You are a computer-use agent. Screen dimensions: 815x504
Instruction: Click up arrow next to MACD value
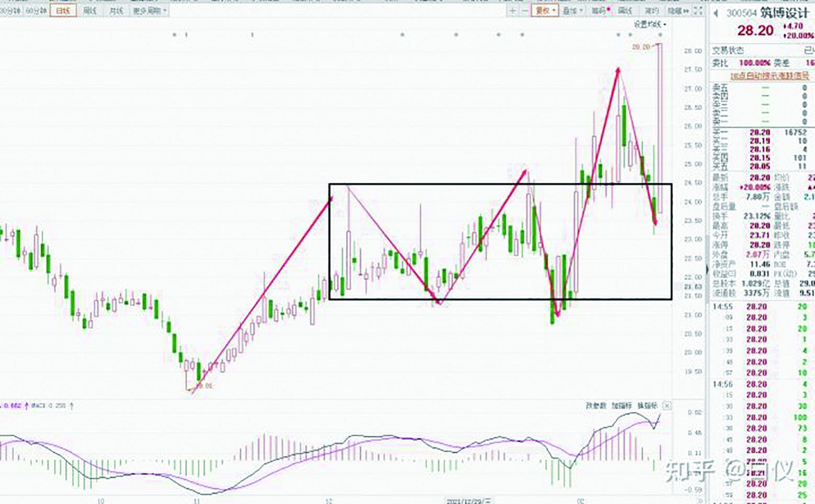point(72,406)
